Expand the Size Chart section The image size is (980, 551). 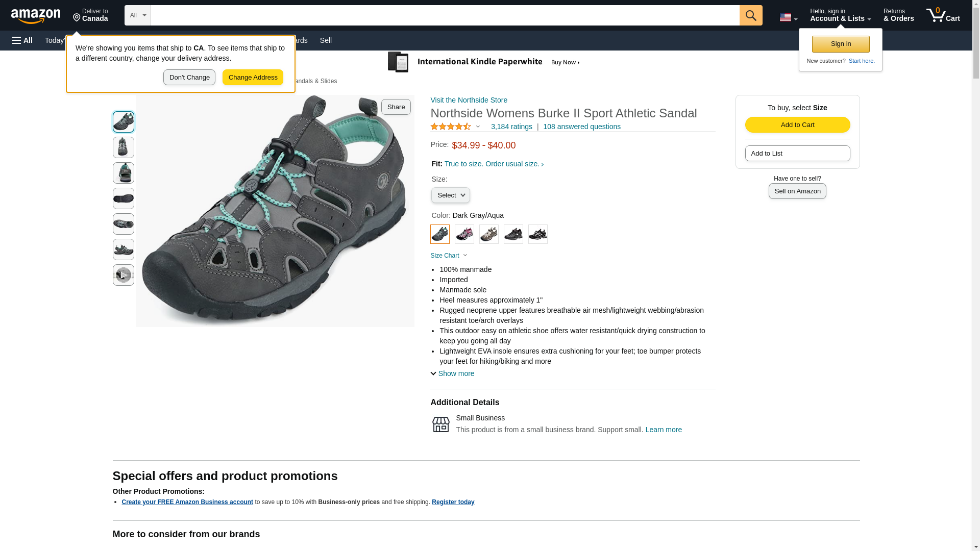click(x=449, y=256)
